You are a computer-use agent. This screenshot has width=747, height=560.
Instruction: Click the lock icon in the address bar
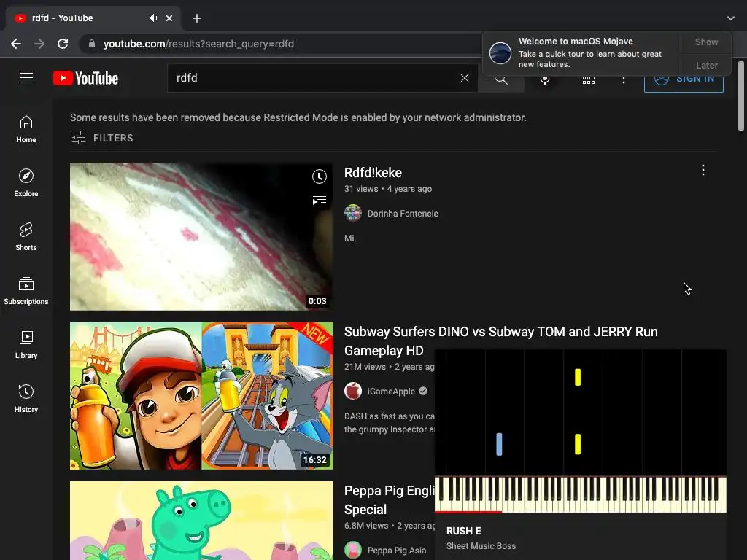point(92,44)
